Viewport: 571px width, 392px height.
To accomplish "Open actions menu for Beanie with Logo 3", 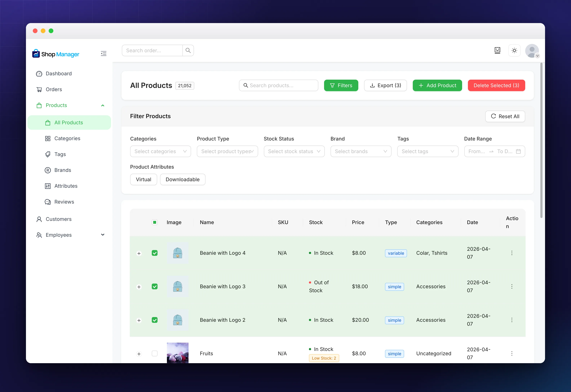I will 512,286.
